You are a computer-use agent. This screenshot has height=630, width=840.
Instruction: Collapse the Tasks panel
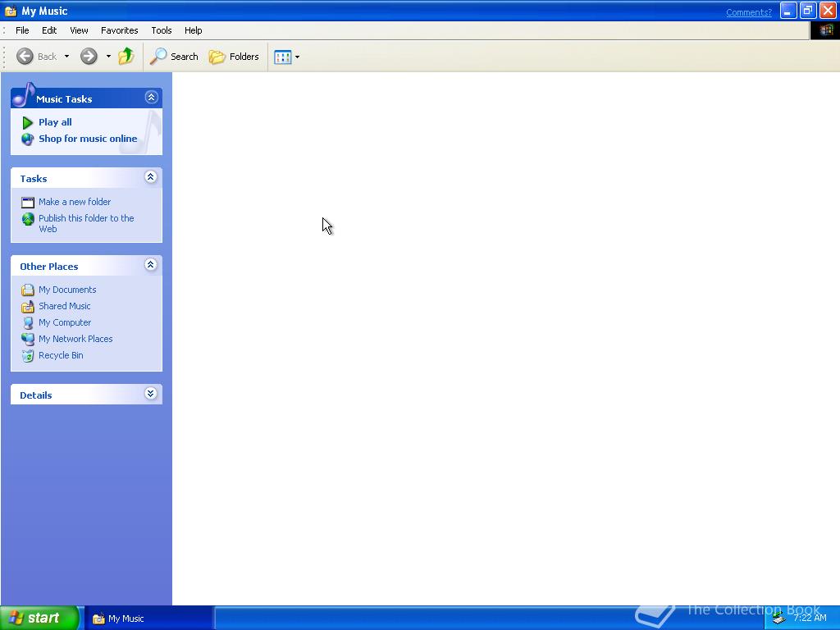tap(151, 177)
